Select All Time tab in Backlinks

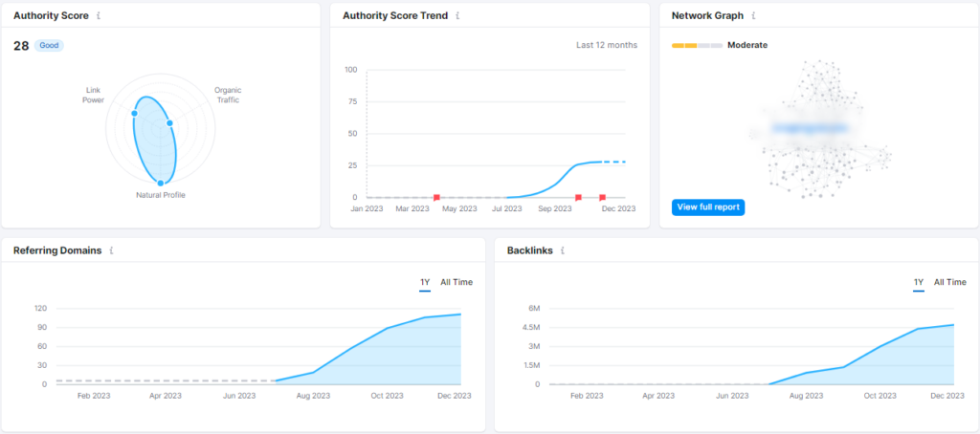click(x=950, y=282)
